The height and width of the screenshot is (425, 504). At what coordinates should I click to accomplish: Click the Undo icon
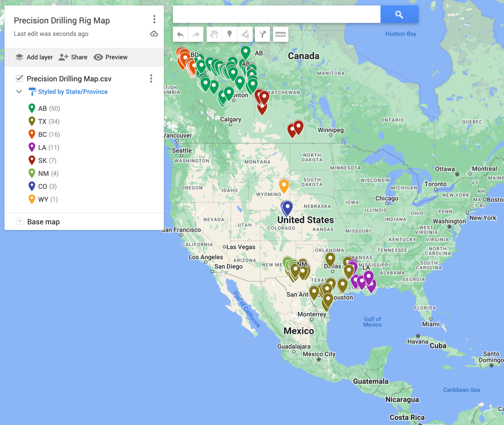(x=180, y=34)
